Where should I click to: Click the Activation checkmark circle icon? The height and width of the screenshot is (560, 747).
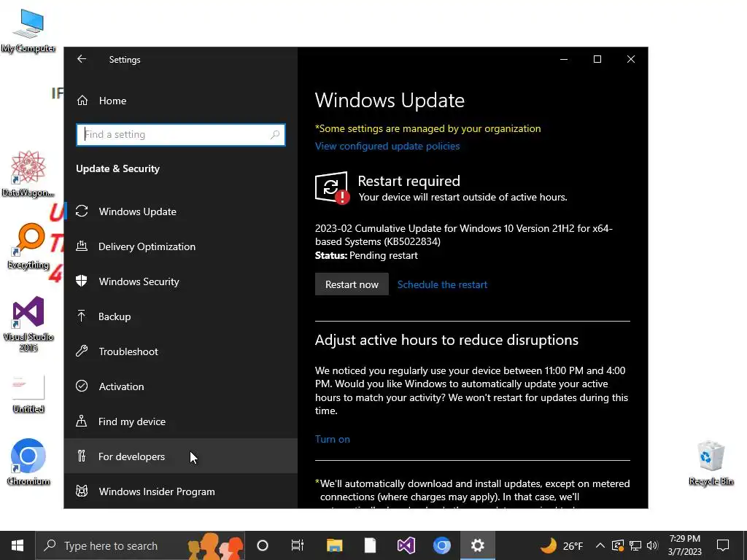(x=82, y=386)
